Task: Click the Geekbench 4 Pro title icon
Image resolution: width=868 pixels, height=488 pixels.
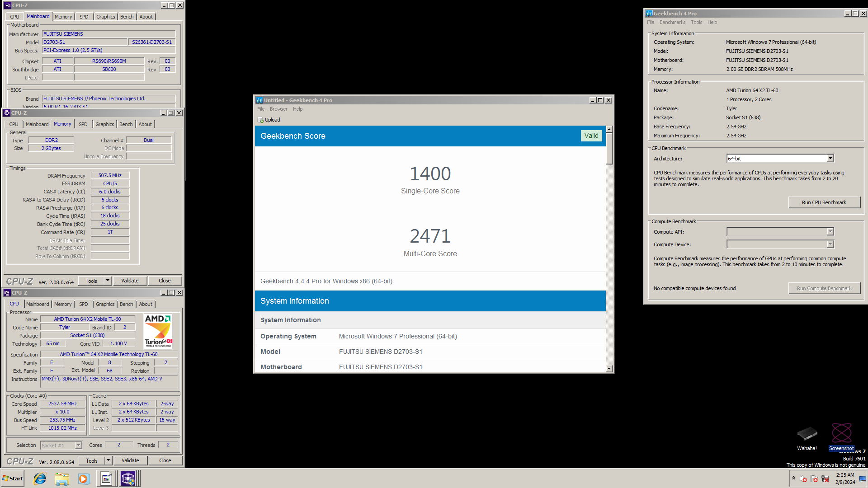Action: pyautogui.click(x=649, y=14)
